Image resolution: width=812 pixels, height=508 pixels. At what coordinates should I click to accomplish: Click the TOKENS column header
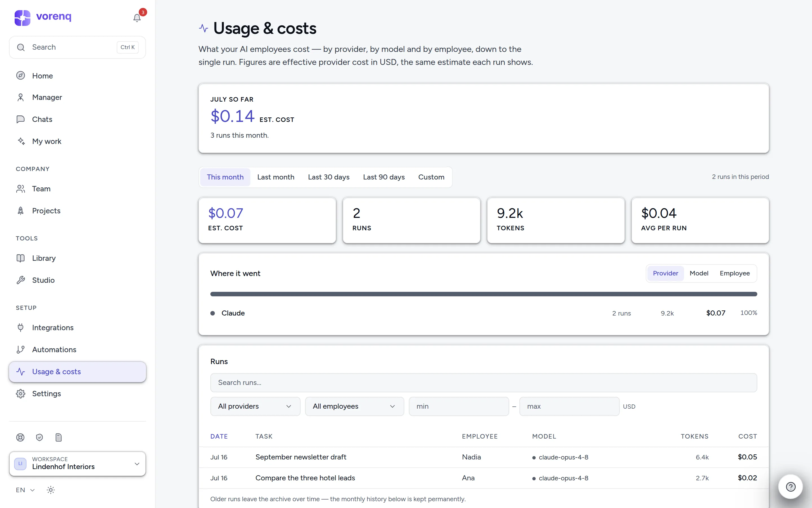coord(694,436)
